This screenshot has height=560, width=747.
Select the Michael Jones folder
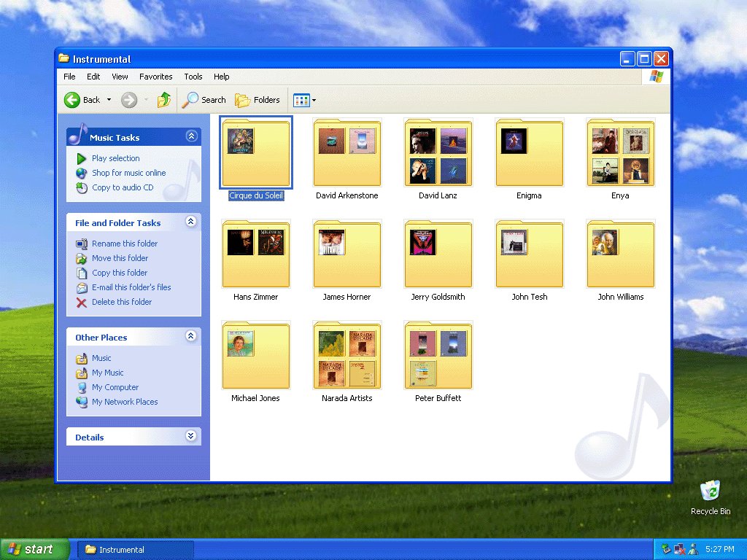point(256,362)
